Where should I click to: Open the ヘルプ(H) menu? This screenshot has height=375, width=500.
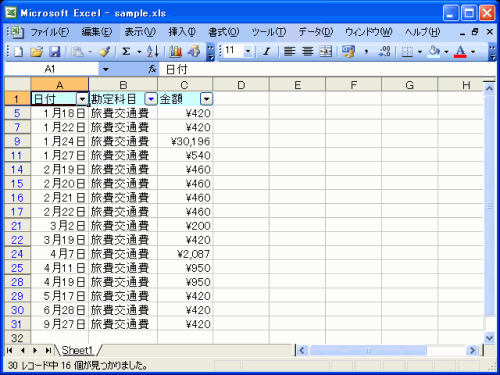pos(422,32)
